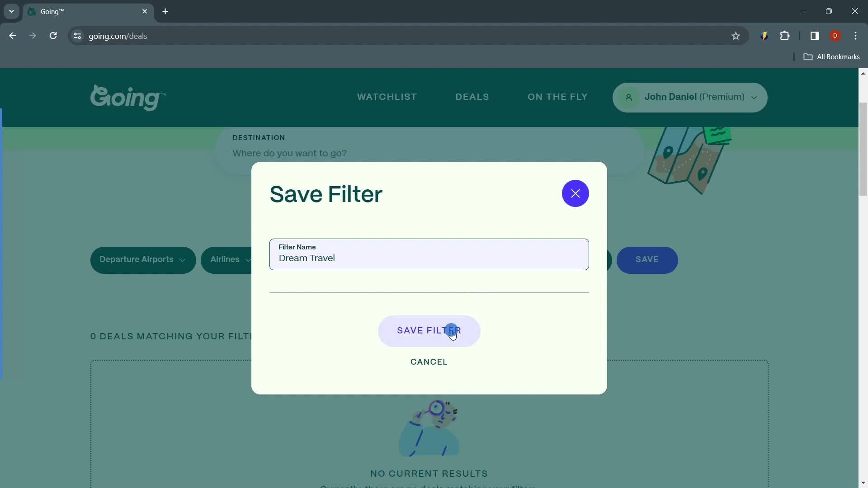Click the ON THE FLY menu item
The width and height of the screenshot is (868, 488).
[x=557, y=97]
